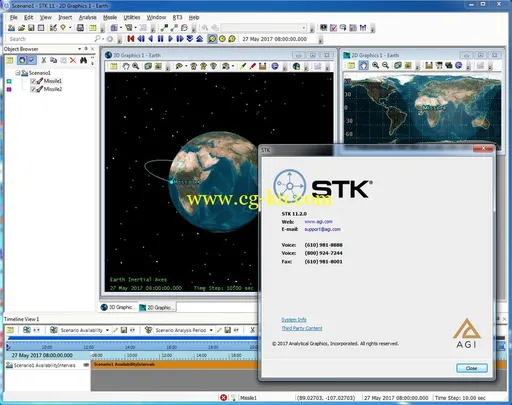Click the cut icon in Object Browser
This screenshot has height=405, width=512.
[x=43, y=60]
